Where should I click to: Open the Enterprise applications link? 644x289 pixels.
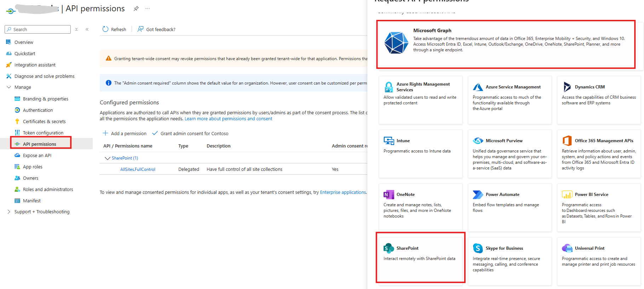343,192
